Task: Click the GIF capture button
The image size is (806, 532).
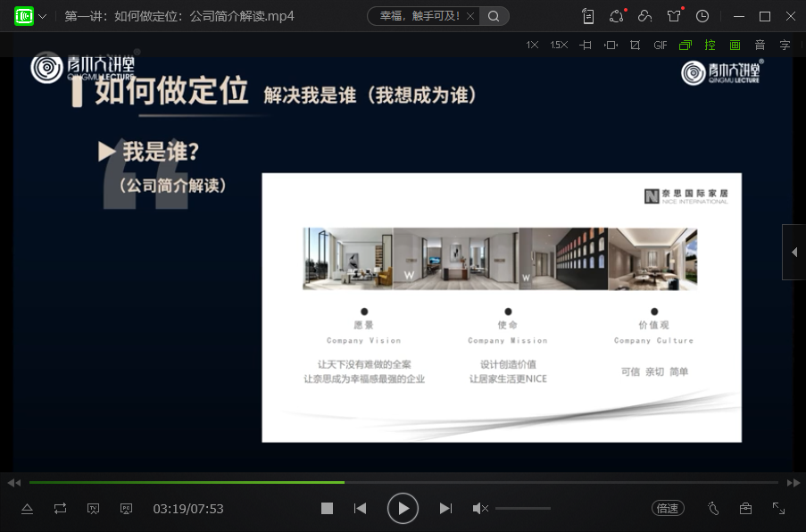Action: (x=660, y=46)
